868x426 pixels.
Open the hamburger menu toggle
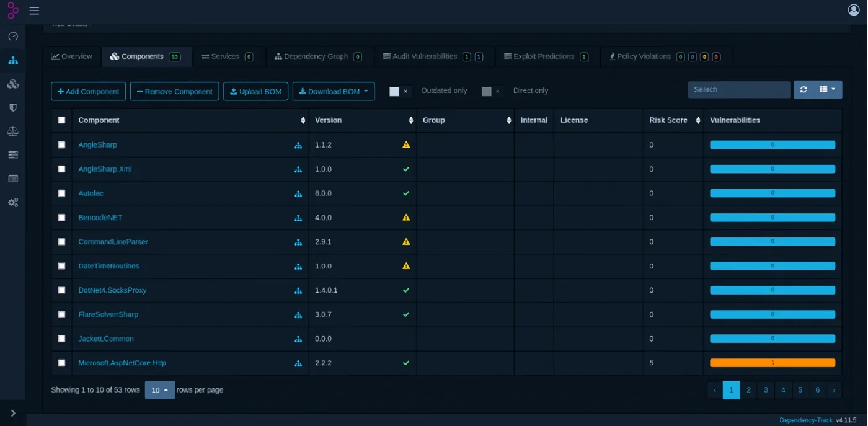click(34, 11)
